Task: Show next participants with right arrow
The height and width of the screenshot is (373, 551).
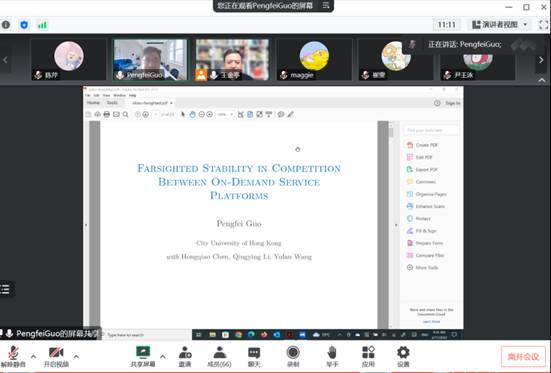Action: click(x=541, y=60)
